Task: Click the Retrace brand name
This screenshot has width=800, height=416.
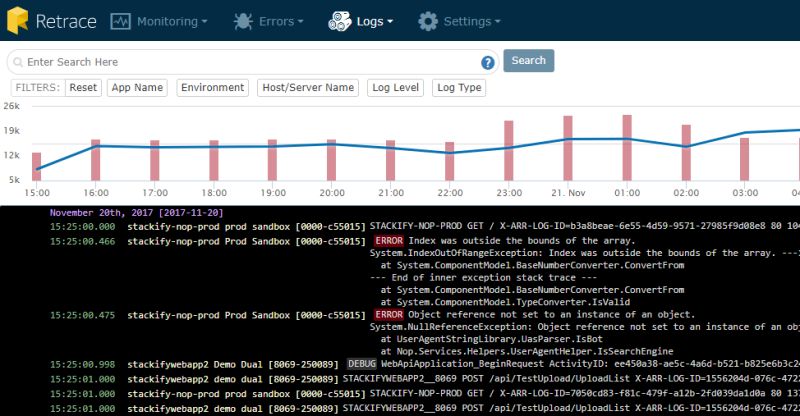Action: tap(66, 21)
